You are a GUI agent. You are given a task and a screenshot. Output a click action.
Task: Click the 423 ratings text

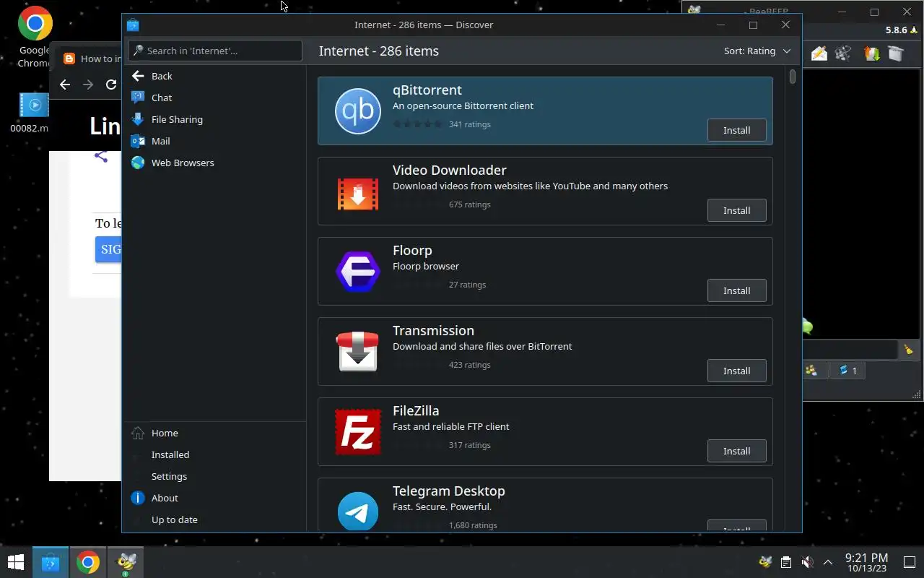[x=469, y=365]
